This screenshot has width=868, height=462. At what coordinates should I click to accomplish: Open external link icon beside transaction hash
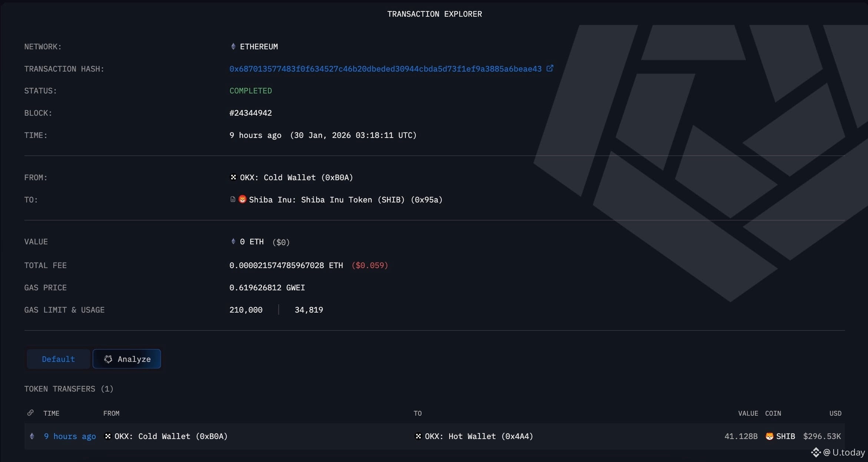click(x=550, y=68)
